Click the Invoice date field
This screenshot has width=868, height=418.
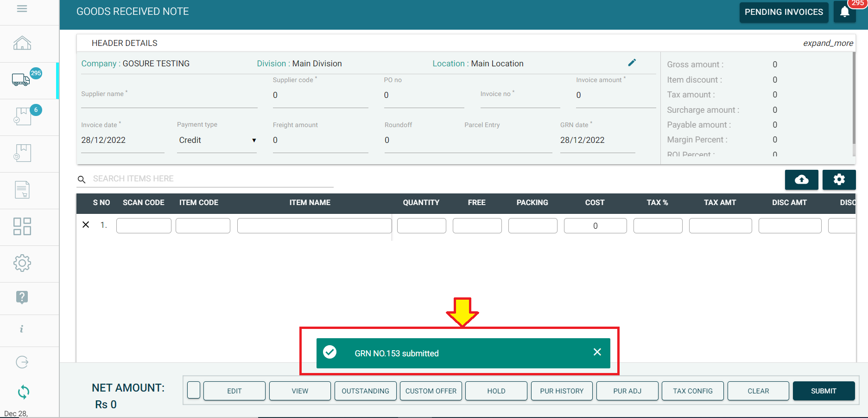coord(123,140)
